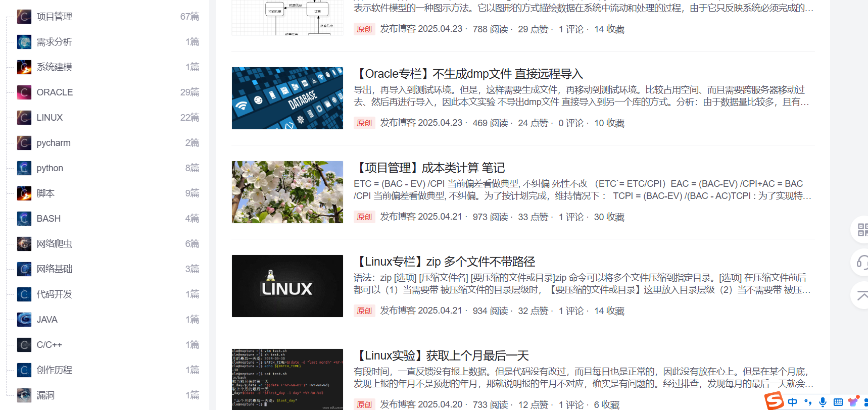Viewport: 868px width, 410px height.
Task: Click the 脚本 category icon
Action: click(24, 193)
